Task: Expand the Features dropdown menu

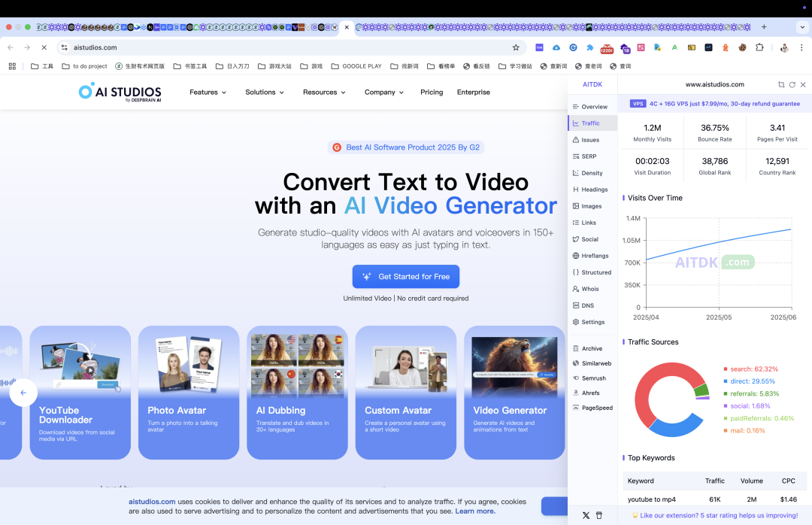Action: (208, 93)
